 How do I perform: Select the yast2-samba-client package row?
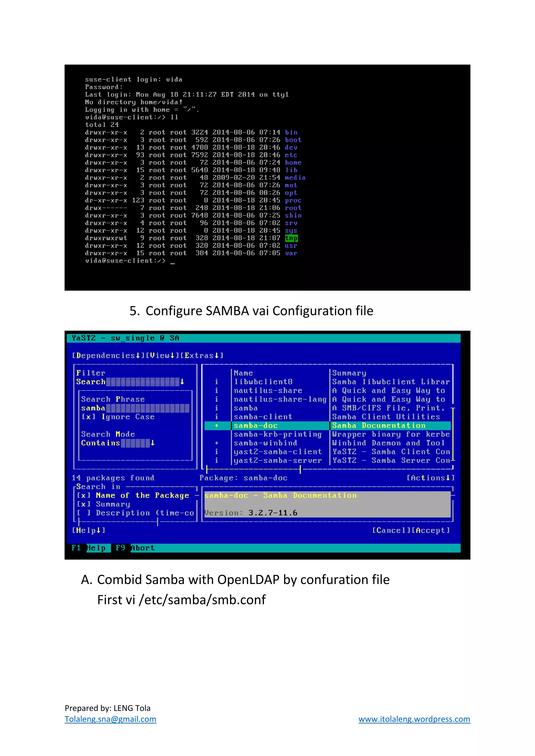328,452
